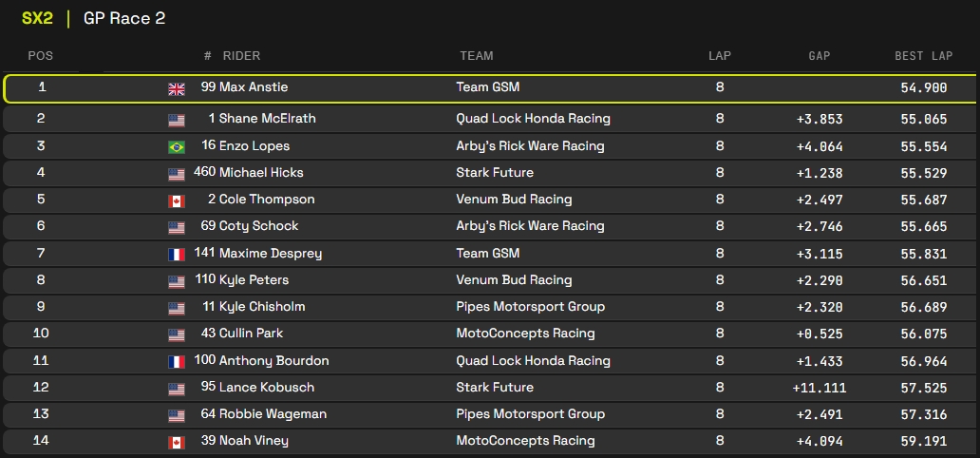The height and width of the screenshot is (458, 980).
Task: Select the GP Race 2 heading
Action: tap(124, 19)
